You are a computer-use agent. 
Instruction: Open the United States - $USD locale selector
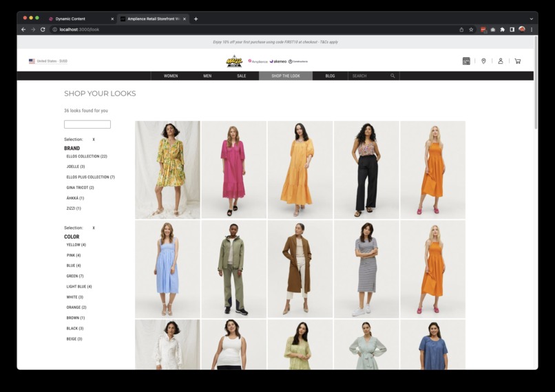48,61
